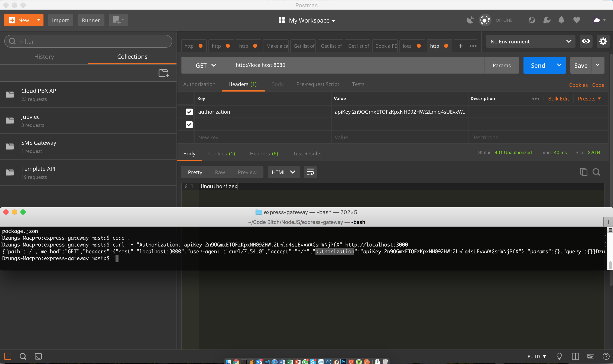
Task: Open the Send button dropdown arrow
Action: coord(559,65)
